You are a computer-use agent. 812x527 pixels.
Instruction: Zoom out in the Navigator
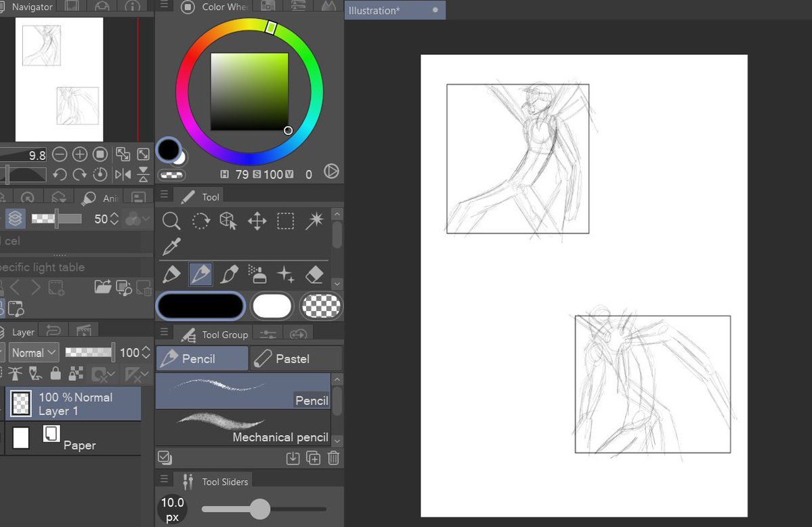[x=60, y=154]
